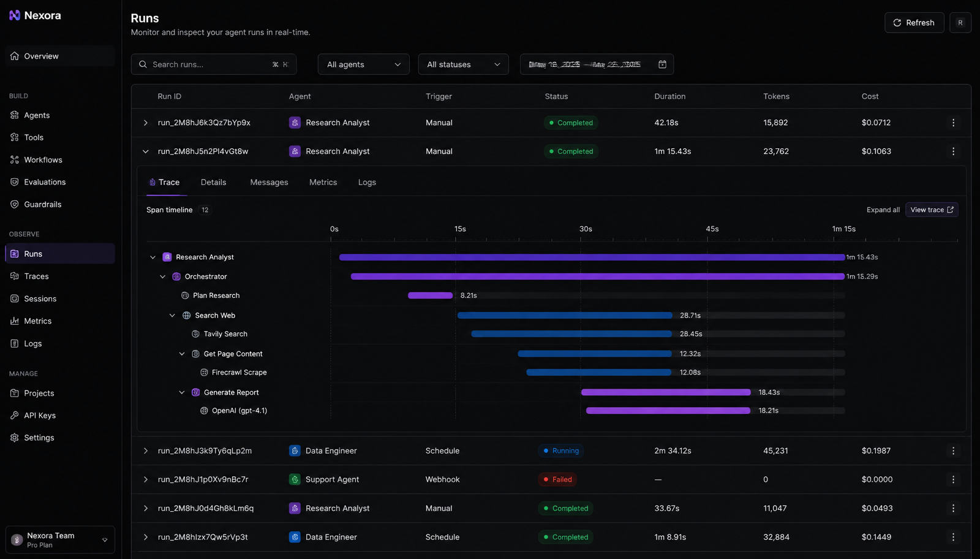The image size is (980, 559).
Task: Click the View trace link
Action: point(932,210)
